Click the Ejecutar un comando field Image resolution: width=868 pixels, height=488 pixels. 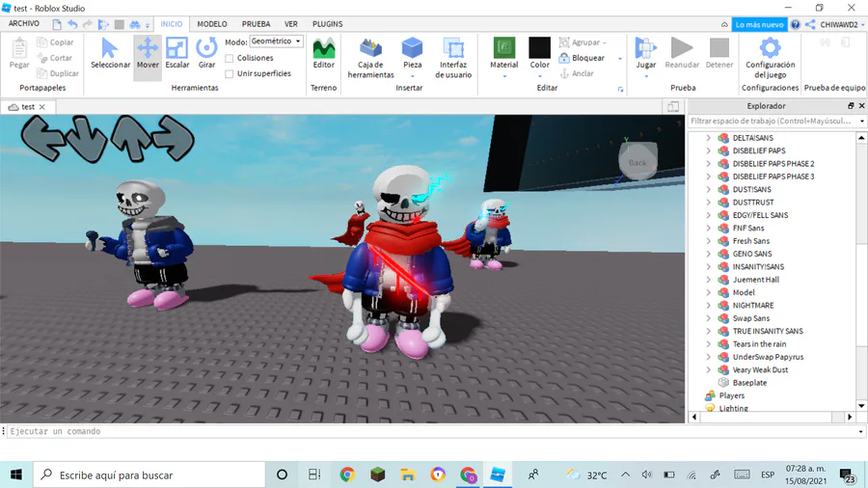click(432, 431)
